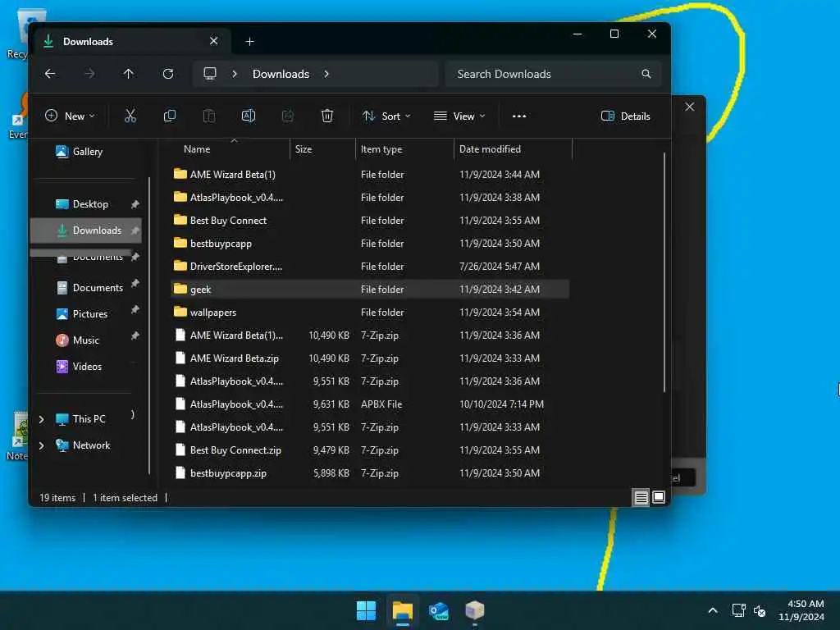Image resolution: width=840 pixels, height=630 pixels.
Task: Click the PC monitor icon in address bar
Action: point(210,73)
